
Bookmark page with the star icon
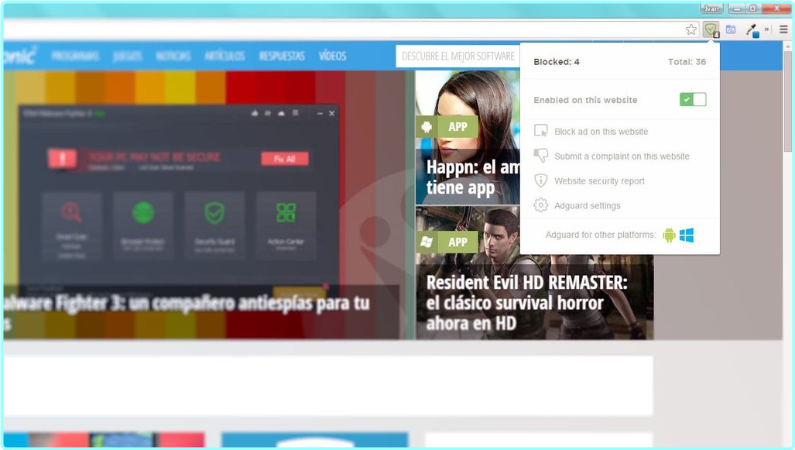[x=691, y=30]
